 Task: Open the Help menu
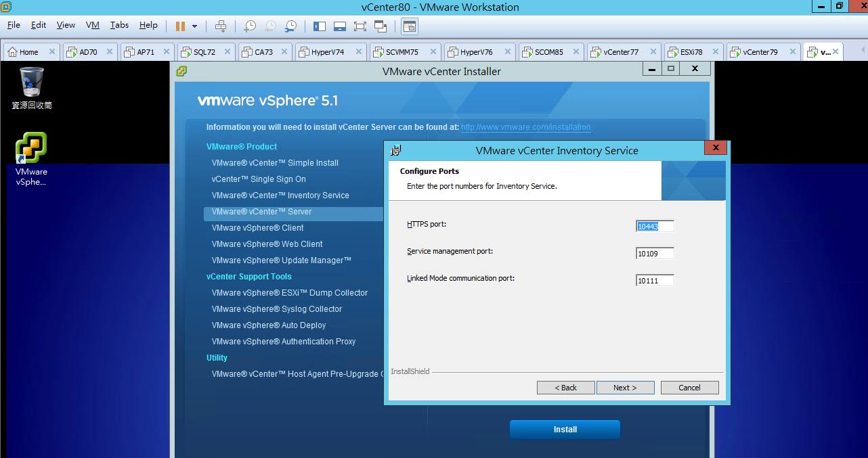click(x=148, y=25)
